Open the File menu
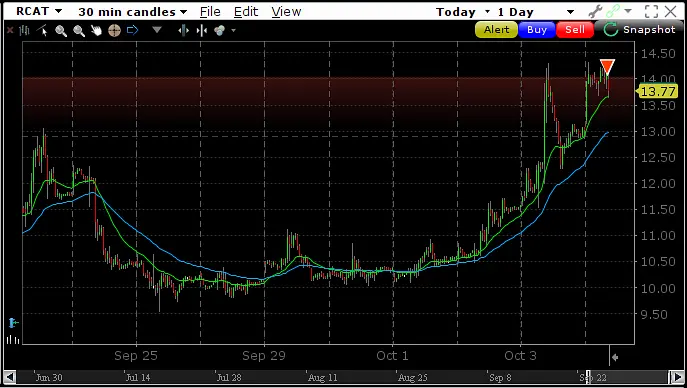The image size is (687, 388). [x=210, y=12]
